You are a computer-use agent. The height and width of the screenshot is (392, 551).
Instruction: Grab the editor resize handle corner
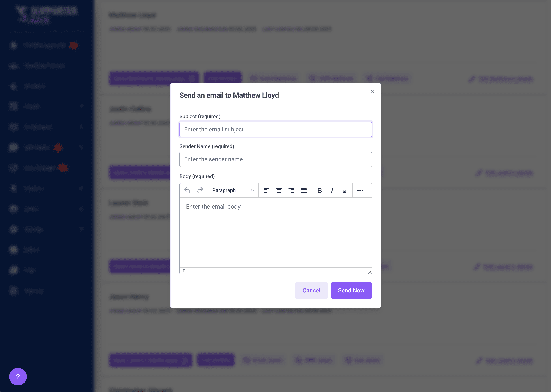pos(370,272)
